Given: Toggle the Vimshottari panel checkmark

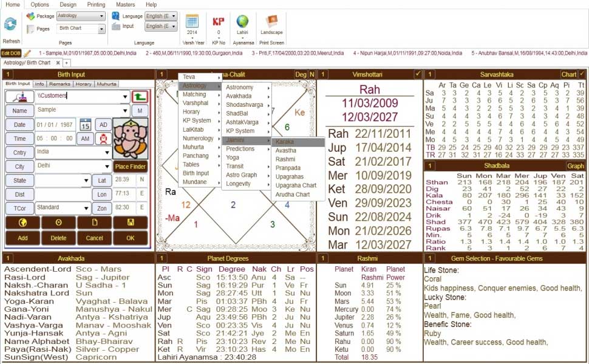Looking at the screenshot, I should (418, 74).
